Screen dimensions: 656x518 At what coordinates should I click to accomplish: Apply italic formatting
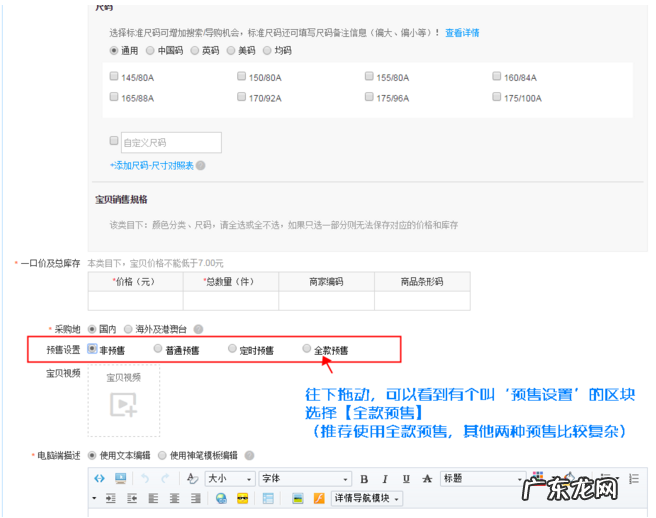click(x=385, y=479)
